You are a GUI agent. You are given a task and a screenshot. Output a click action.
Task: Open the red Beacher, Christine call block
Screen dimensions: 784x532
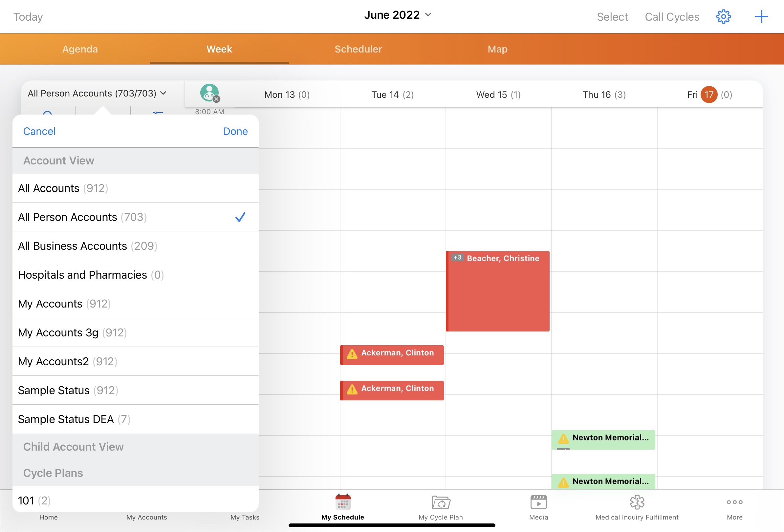pos(498,292)
